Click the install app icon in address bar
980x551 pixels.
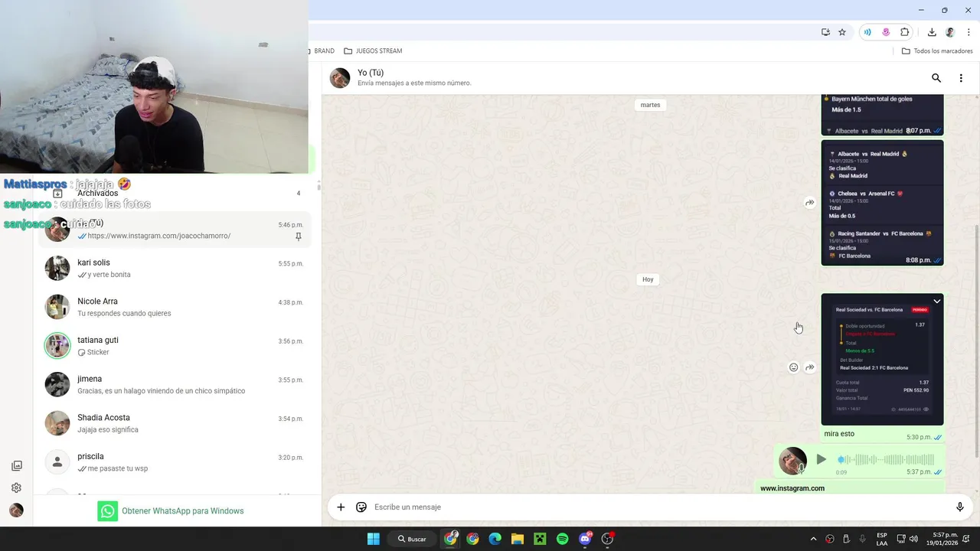pos(825,32)
